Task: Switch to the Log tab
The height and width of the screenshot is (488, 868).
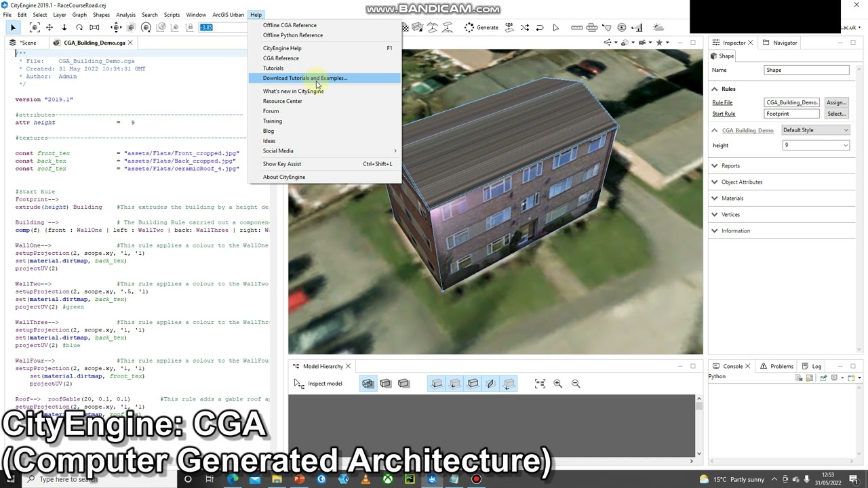Action: coord(812,366)
